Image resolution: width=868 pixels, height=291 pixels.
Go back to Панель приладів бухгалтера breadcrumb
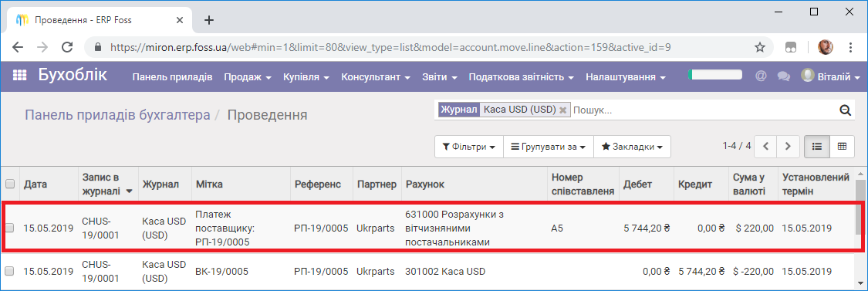(x=117, y=115)
